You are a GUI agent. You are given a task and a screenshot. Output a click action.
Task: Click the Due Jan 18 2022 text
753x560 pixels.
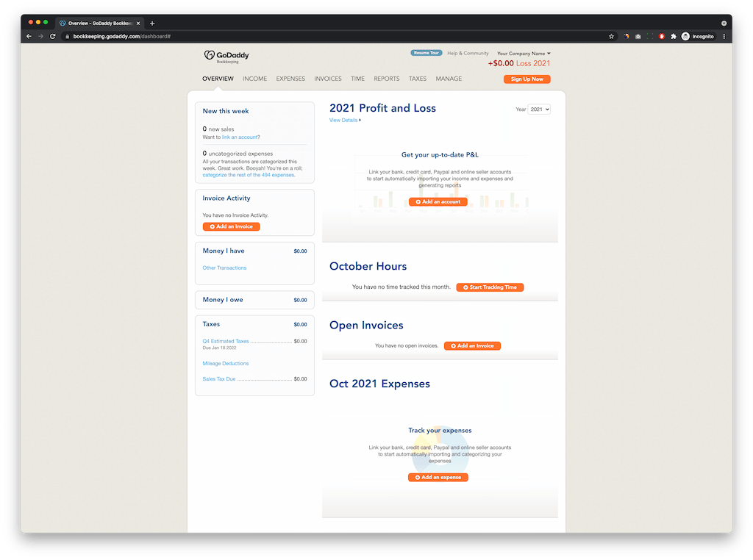[219, 348]
